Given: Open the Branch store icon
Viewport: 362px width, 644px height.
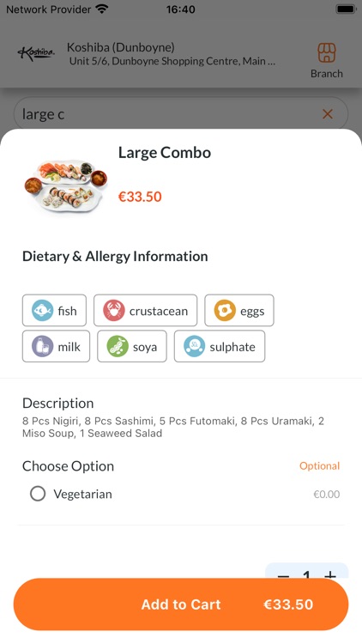Looking at the screenshot, I should coord(326,53).
